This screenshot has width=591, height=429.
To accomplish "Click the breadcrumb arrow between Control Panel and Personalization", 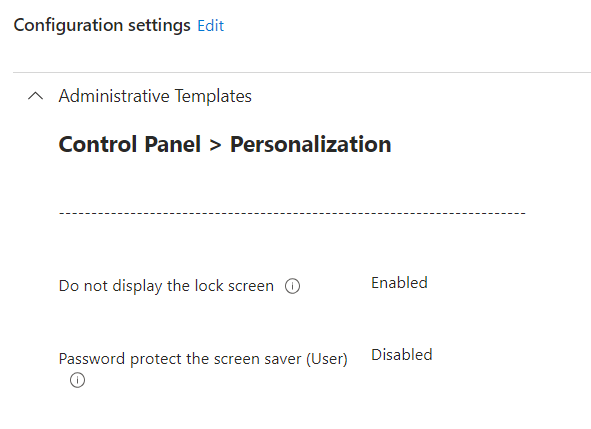I will point(215,145).
